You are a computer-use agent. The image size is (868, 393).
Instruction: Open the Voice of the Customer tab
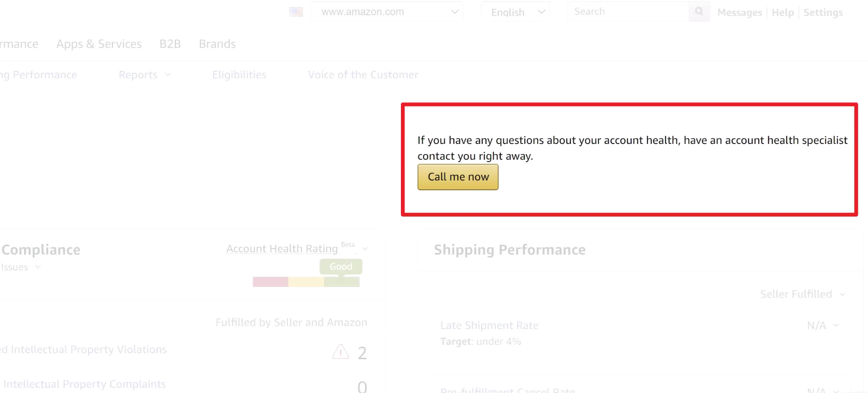click(x=363, y=75)
